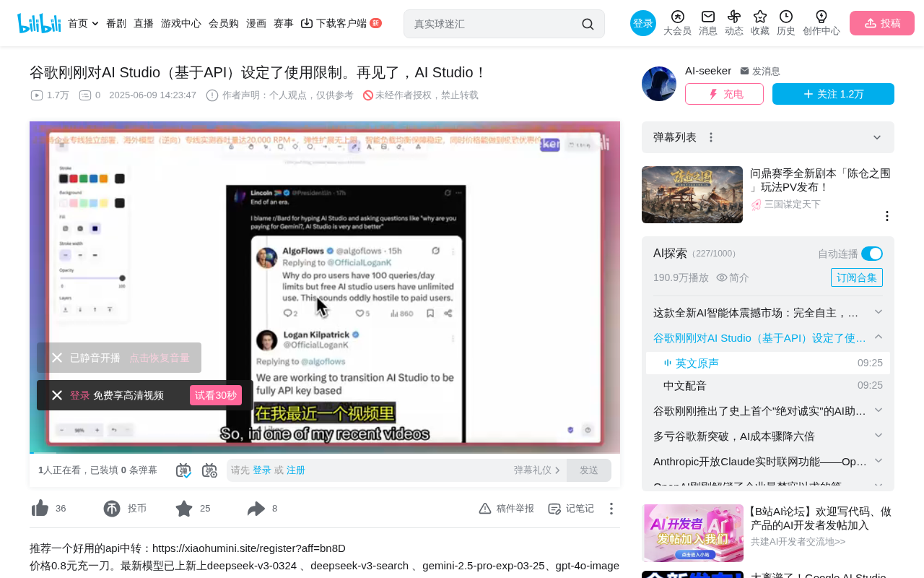924x578 pixels.
Task: Open options for 陈仓之围 recommended video
Action: [x=887, y=216]
